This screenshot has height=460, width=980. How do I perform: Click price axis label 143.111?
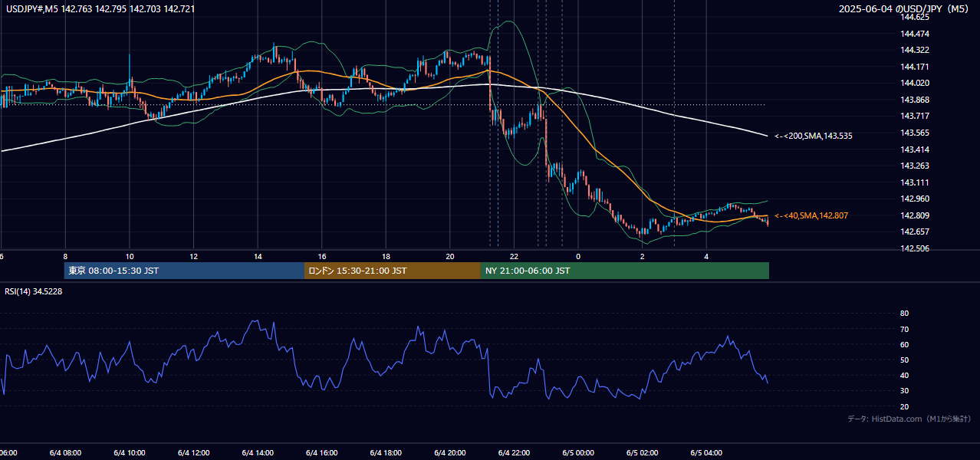coord(915,182)
